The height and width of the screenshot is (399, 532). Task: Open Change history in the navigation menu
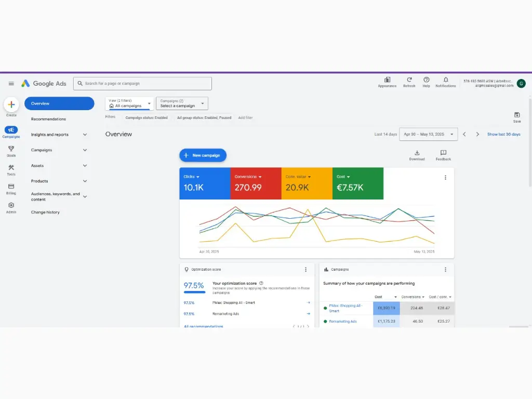point(45,212)
